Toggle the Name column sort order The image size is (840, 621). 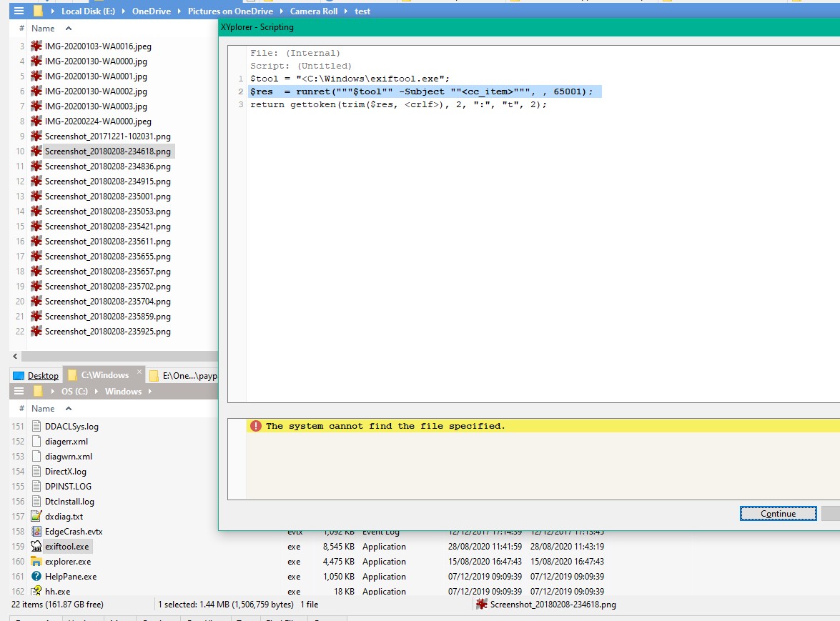[x=43, y=29]
